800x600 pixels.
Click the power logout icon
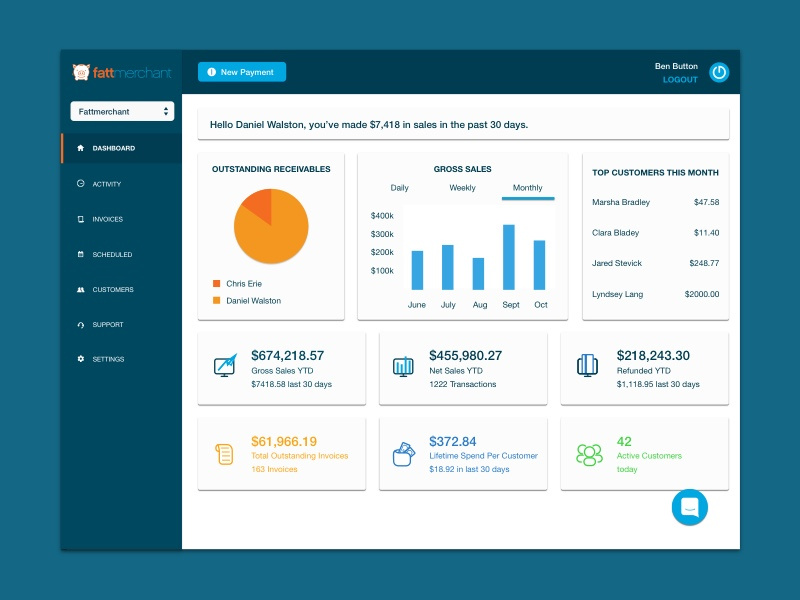[719, 72]
